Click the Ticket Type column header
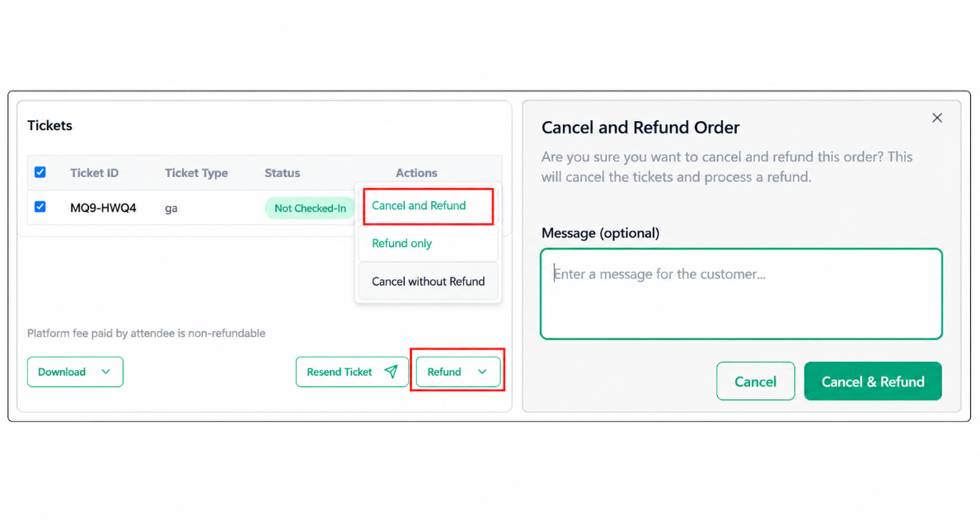Image resolution: width=980 pixels, height=528 pixels. pos(196,173)
